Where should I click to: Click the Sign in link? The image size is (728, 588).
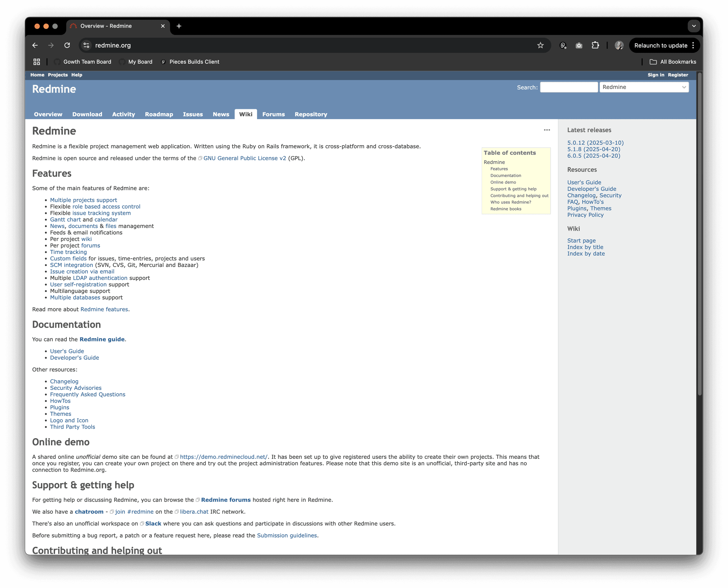pyautogui.click(x=655, y=75)
